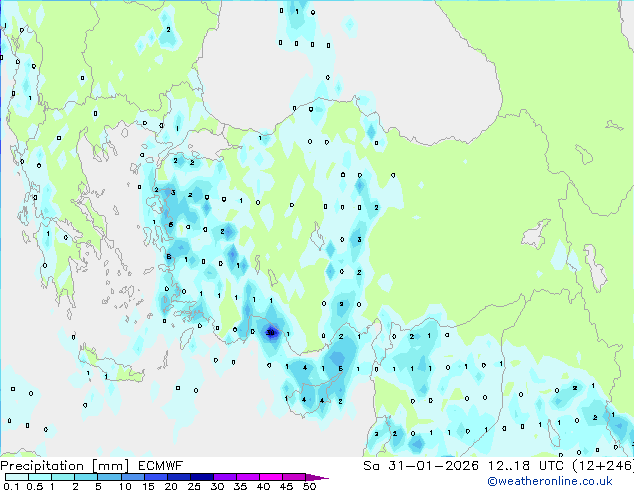Select the 25–30 mm dark blue legend swatch

202,477
